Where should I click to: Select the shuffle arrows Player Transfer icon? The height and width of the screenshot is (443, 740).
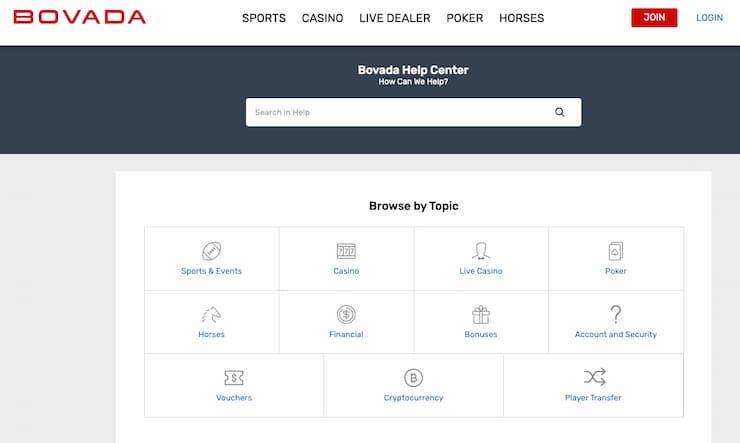595,377
